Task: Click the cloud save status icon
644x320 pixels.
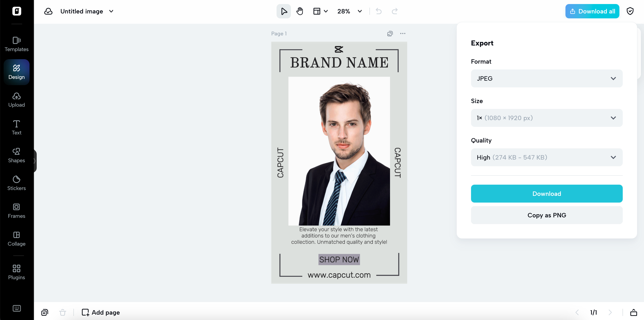Action: point(48,11)
